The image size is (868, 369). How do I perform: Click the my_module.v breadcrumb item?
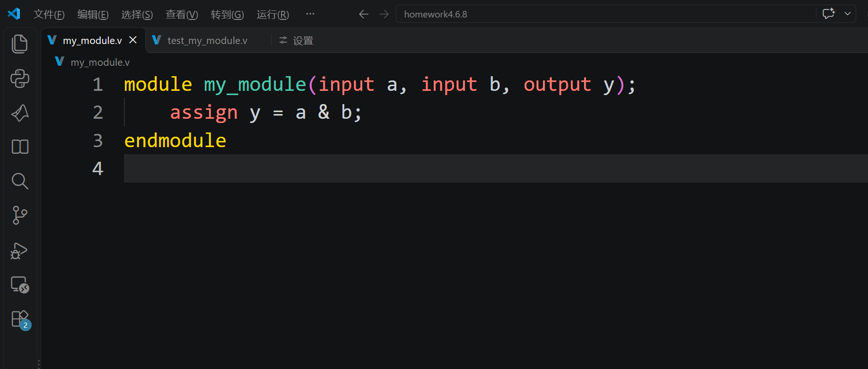pos(93,62)
